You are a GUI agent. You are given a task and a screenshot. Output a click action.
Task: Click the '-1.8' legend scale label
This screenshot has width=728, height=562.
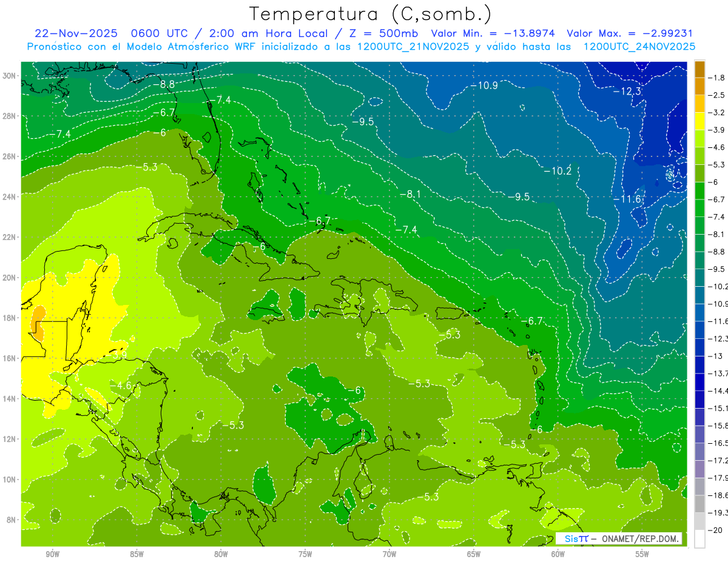(x=717, y=78)
